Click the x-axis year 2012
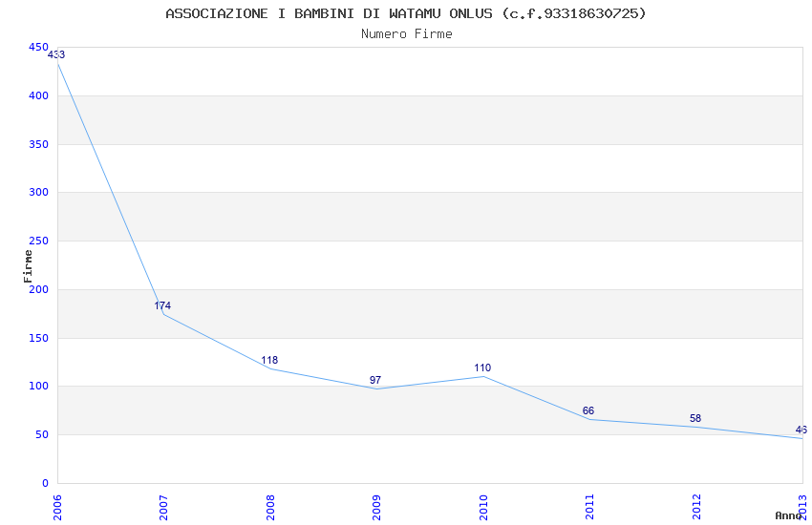This screenshot has height=525, width=812. click(x=697, y=508)
